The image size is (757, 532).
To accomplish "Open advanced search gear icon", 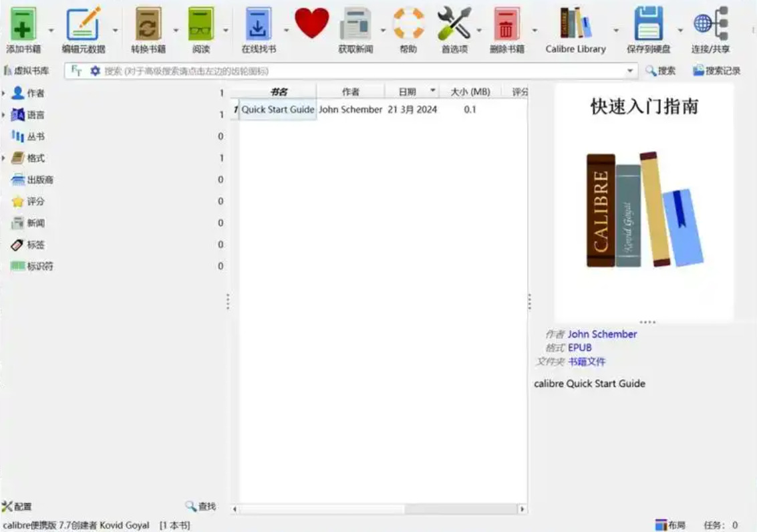I will tap(95, 71).
